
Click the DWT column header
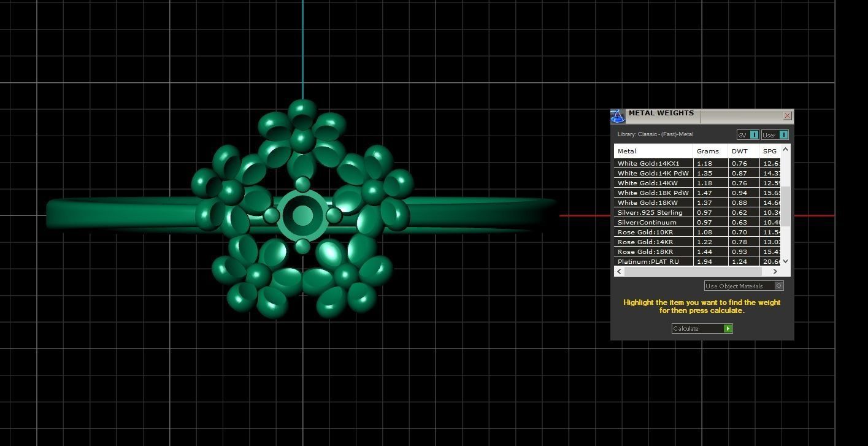(743, 151)
